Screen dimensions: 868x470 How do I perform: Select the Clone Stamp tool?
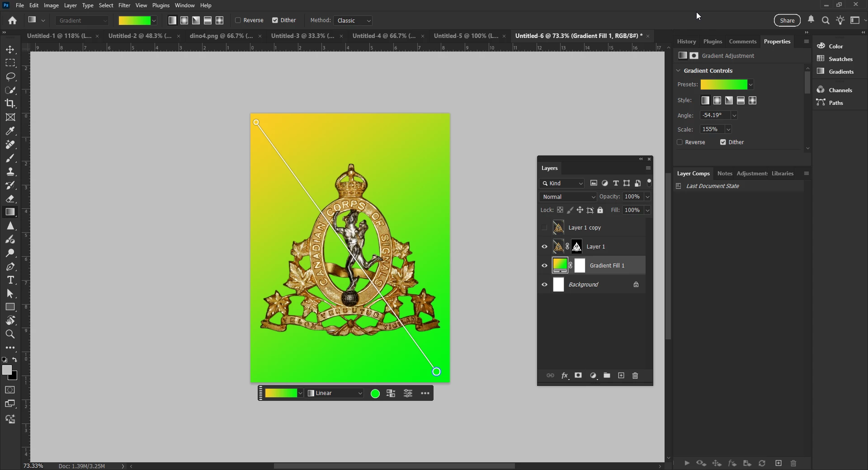click(10, 171)
